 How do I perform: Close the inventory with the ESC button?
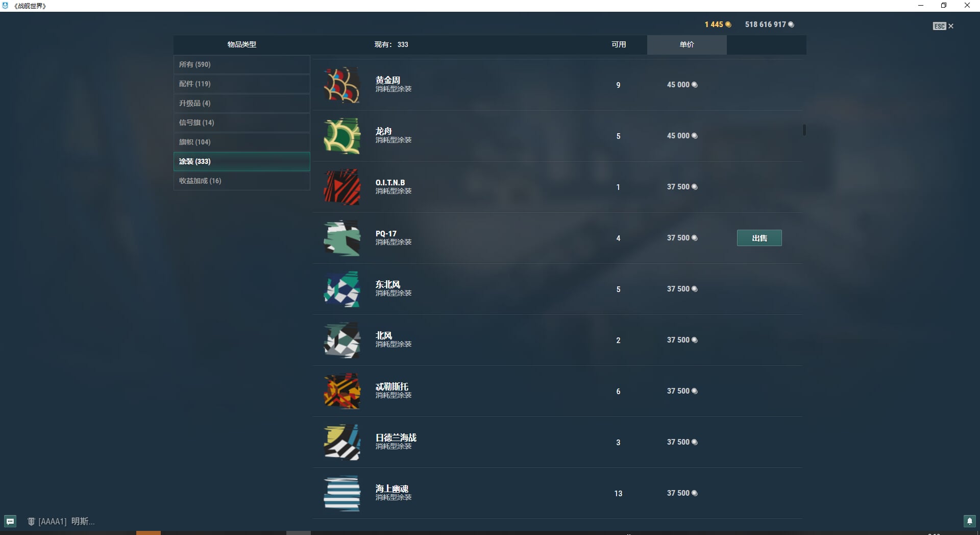(943, 26)
